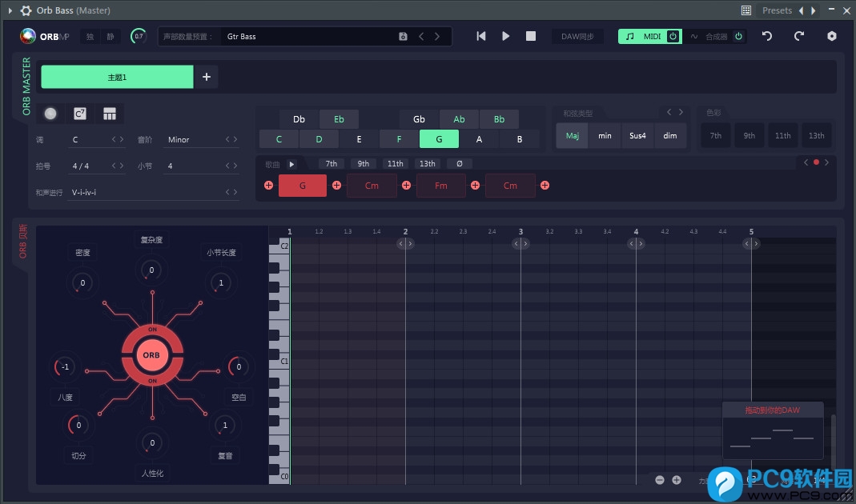856x504 pixels.
Task: Change the bar count selector arrows
Action: 231,166
